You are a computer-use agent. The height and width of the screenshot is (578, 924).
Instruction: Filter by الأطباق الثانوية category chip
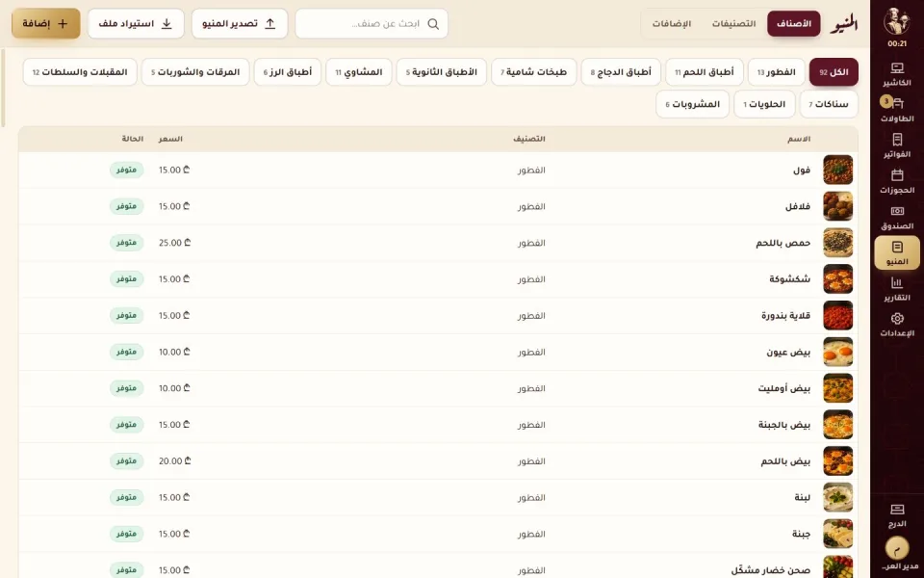click(x=442, y=72)
